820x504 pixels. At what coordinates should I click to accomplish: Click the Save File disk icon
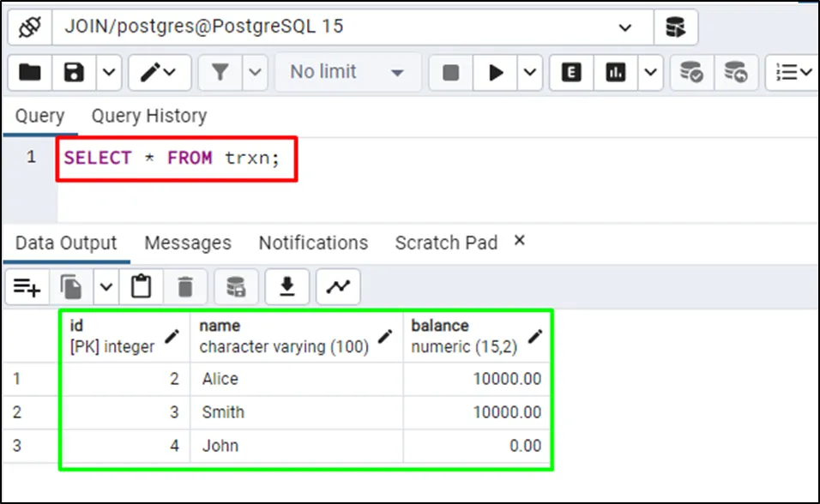75,73
